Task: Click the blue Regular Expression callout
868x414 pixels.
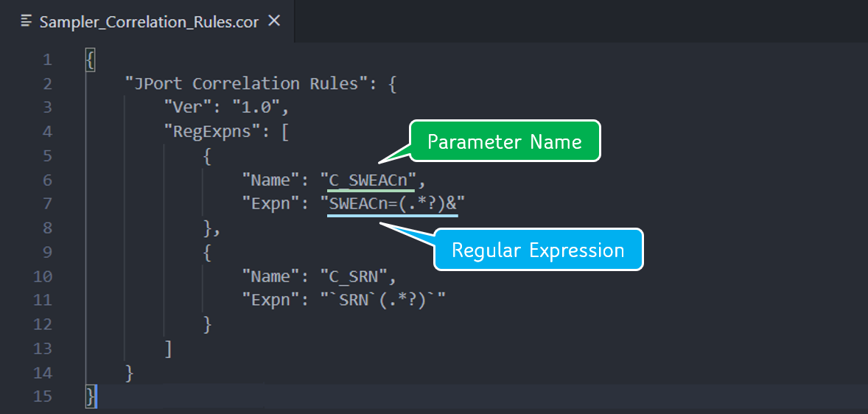Action: pos(538,250)
